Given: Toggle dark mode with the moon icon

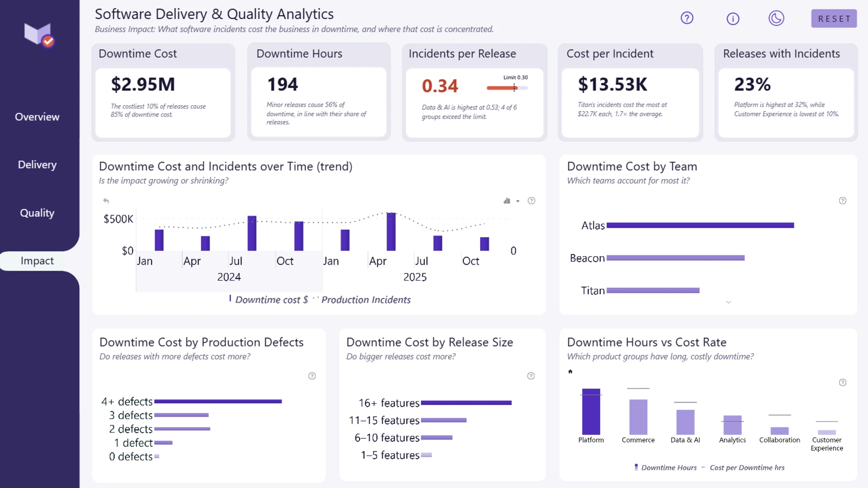Looking at the screenshot, I should [x=776, y=18].
